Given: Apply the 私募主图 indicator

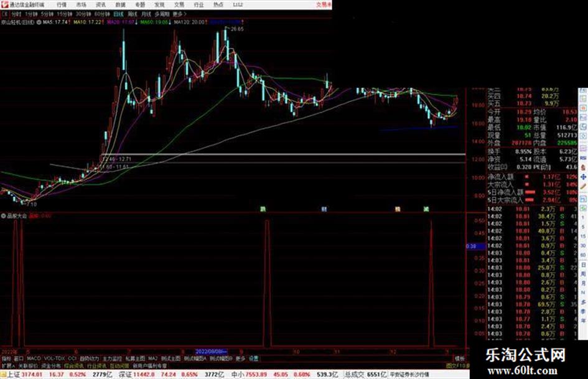Looking at the screenshot, I should pyautogui.click(x=135, y=358).
